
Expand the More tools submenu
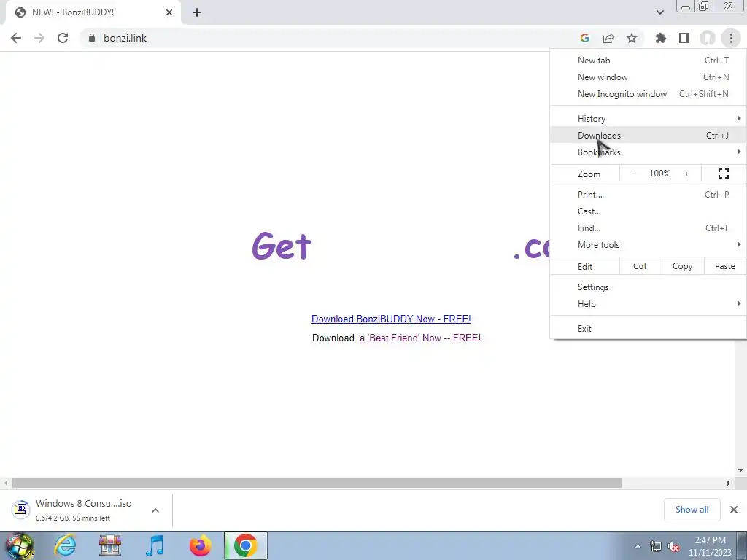(x=648, y=245)
